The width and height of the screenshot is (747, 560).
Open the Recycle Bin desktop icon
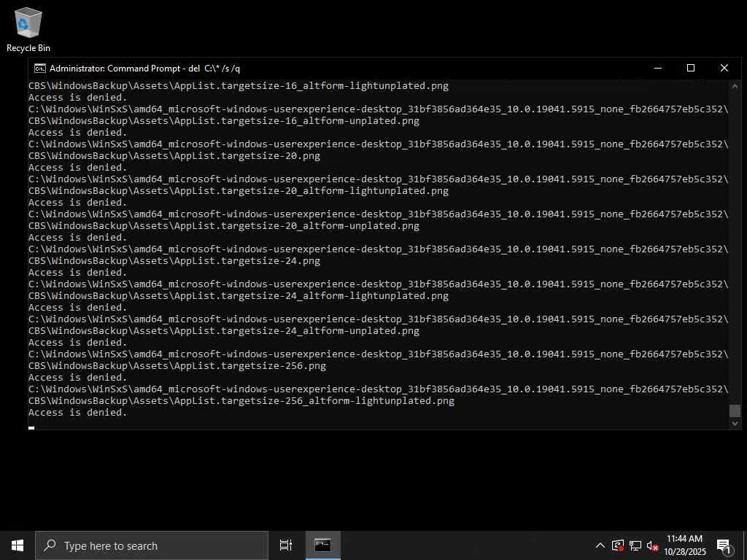click(28, 29)
